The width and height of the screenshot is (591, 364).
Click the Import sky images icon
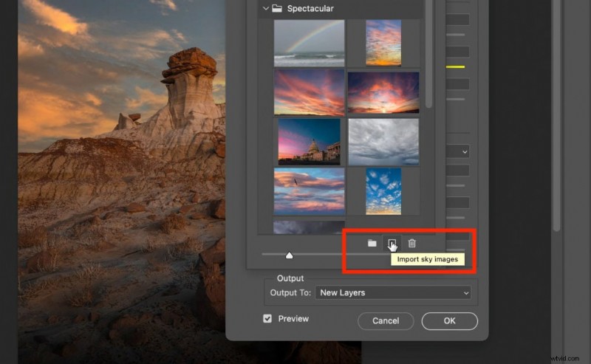tap(392, 243)
